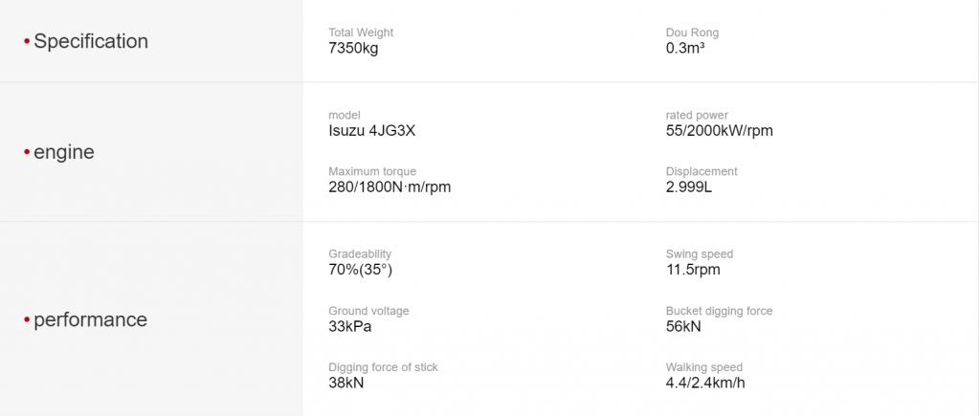The height and width of the screenshot is (416, 980).
Task: Click the red bullet beside performance
Action: click(x=27, y=319)
